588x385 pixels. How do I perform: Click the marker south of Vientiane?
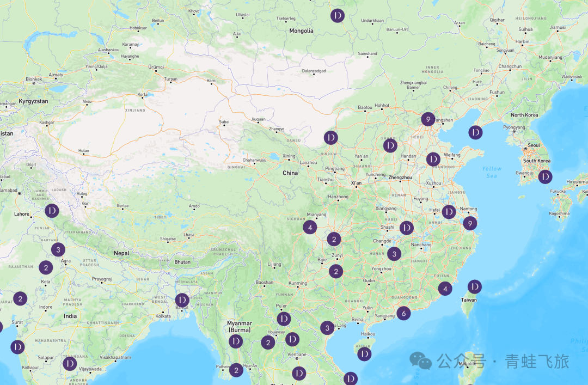299,374
